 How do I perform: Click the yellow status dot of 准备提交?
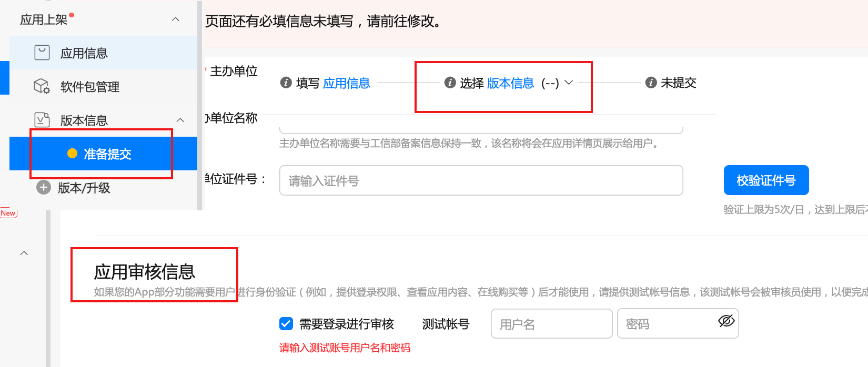coord(73,154)
